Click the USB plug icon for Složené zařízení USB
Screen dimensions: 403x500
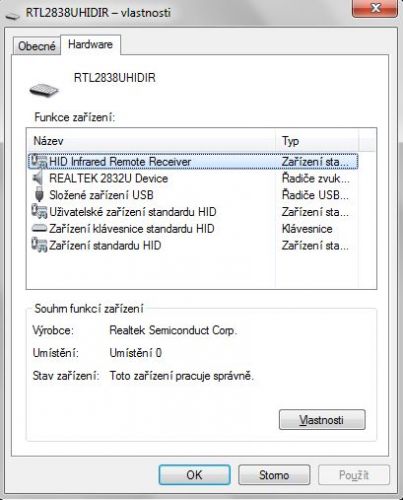[x=39, y=195]
